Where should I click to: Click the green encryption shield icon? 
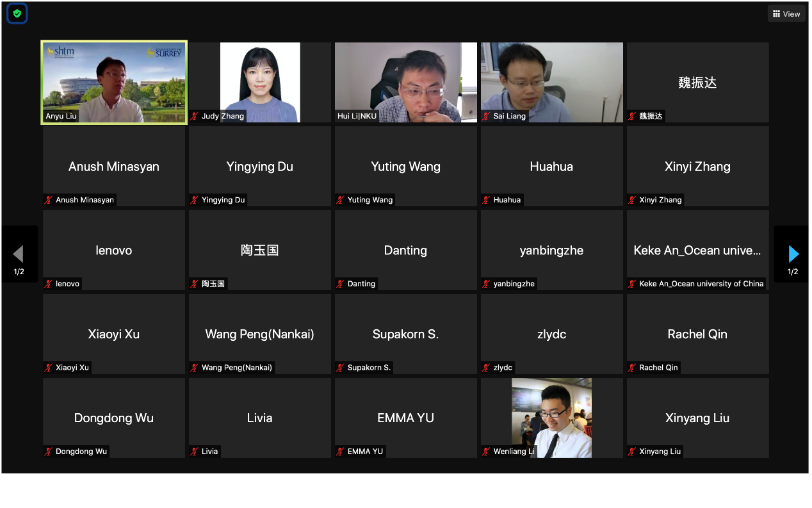(x=17, y=13)
